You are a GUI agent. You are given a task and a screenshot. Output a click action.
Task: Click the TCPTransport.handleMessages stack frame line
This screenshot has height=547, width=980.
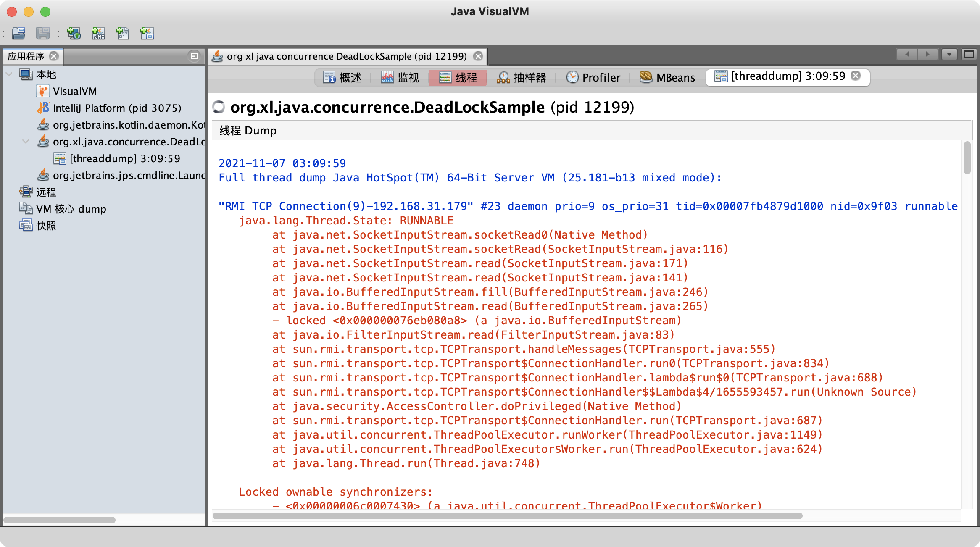524,349
